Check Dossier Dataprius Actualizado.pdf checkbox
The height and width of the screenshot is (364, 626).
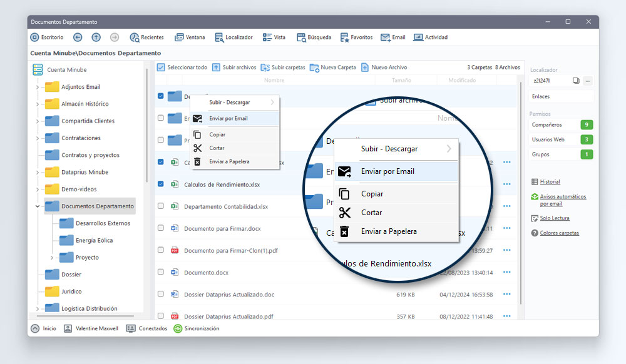click(x=160, y=316)
